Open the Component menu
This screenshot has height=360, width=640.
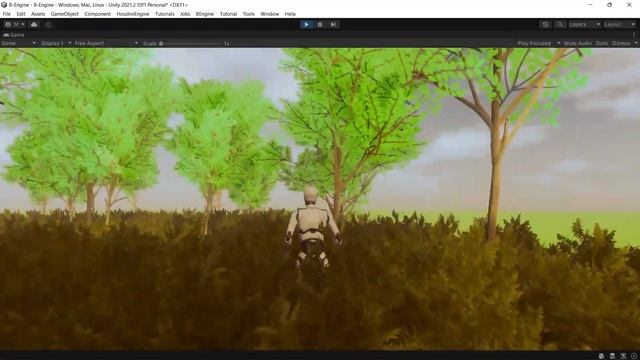coord(98,14)
